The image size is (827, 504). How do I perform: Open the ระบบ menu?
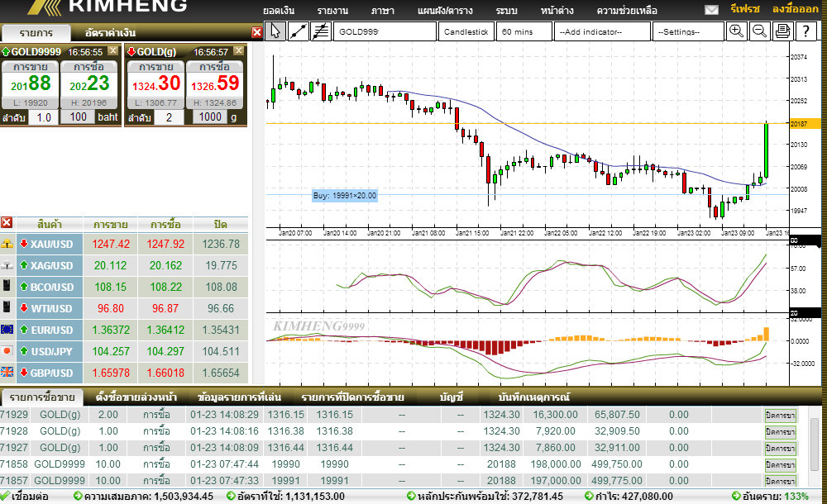[x=506, y=10]
